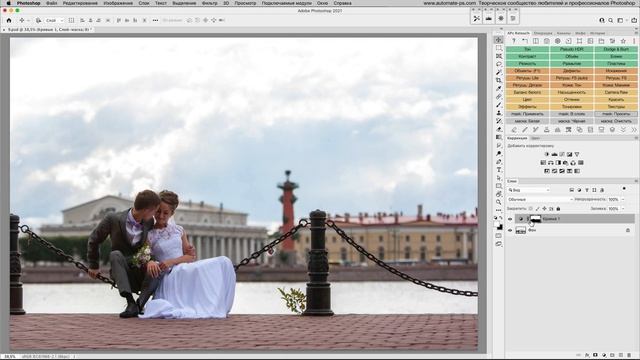
Task: Hide the Background (Фон) layer
Action: [510, 231]
